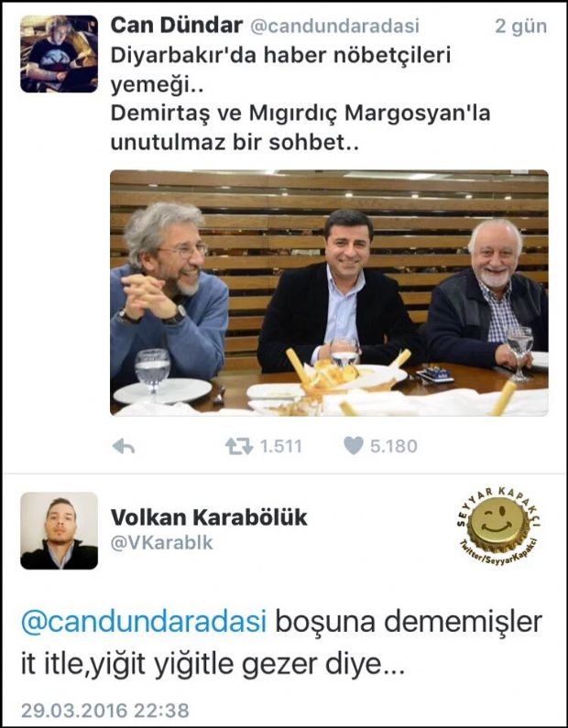Tap the retweet icon beside 1.511
Viewport: 568px width, 728px height.
(x=239, y=447)
